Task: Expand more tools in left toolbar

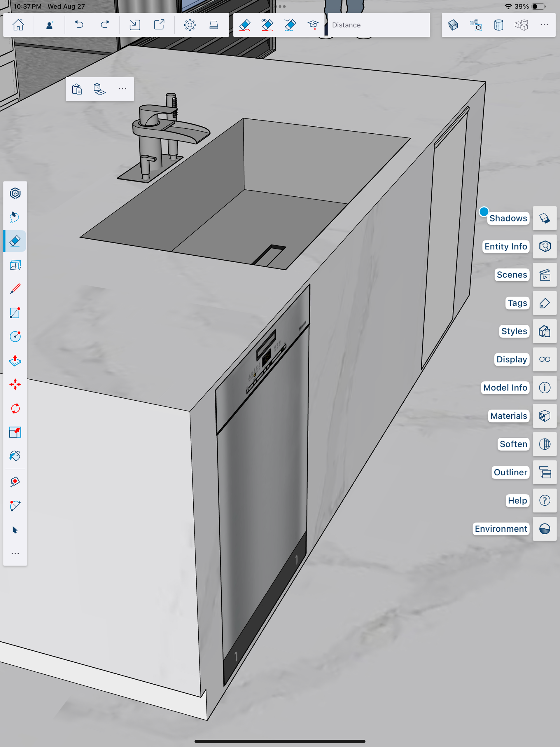Action: tap(15, 553)
